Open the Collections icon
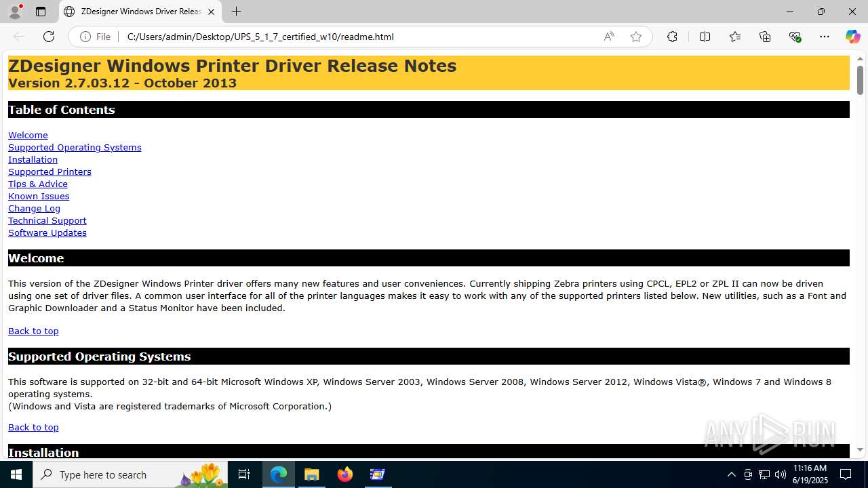The height and width of the screenshot is (488, 868). click(765, 37)
